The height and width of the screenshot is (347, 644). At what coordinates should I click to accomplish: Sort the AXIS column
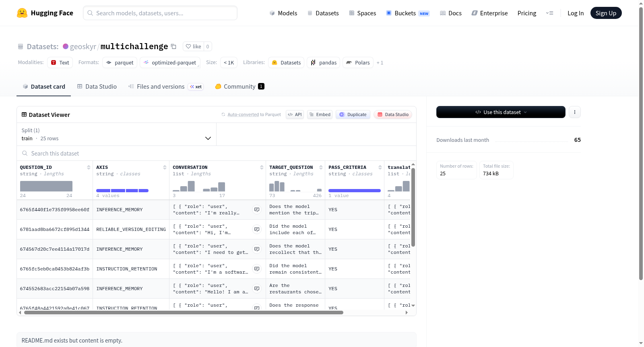point(165,167)
